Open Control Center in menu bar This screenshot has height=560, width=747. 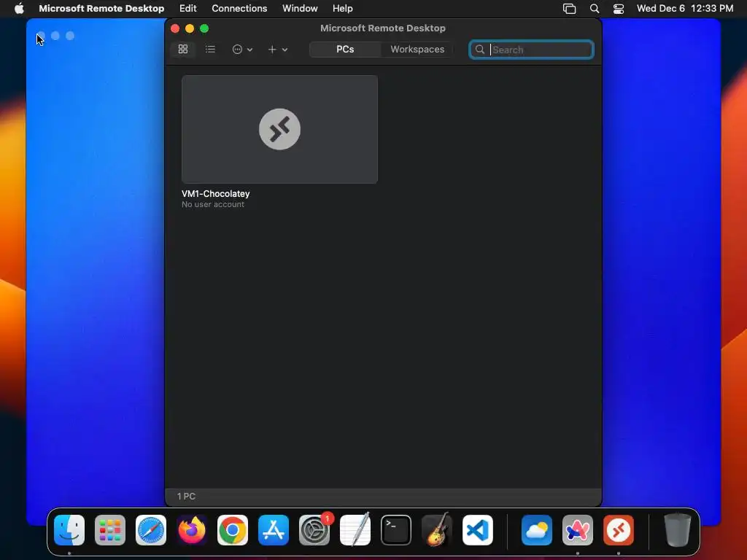pyautogui.click(x=619, y=9)
